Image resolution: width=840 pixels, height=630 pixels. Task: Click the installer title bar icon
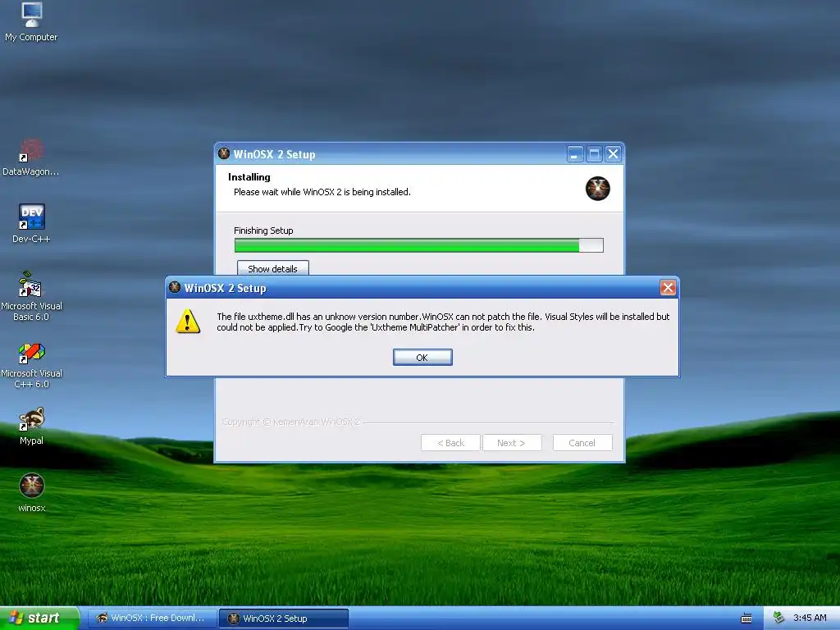click(224, 153)
